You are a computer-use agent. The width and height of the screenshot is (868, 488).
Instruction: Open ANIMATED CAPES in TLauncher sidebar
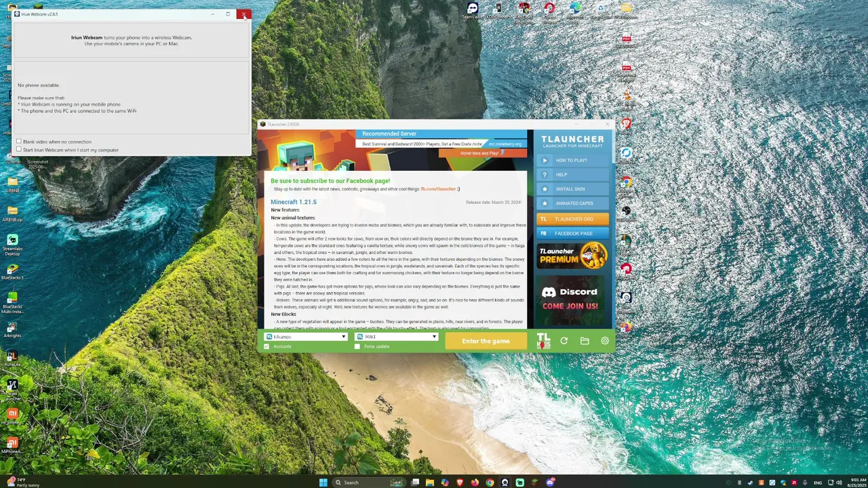coord(572,203)
